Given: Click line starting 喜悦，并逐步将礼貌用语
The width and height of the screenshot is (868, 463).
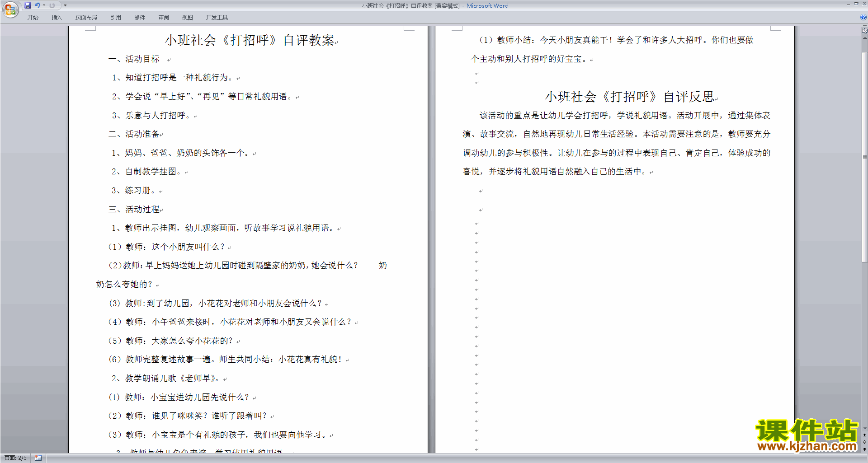Looking at the screenshot, I should coord(555,172).
